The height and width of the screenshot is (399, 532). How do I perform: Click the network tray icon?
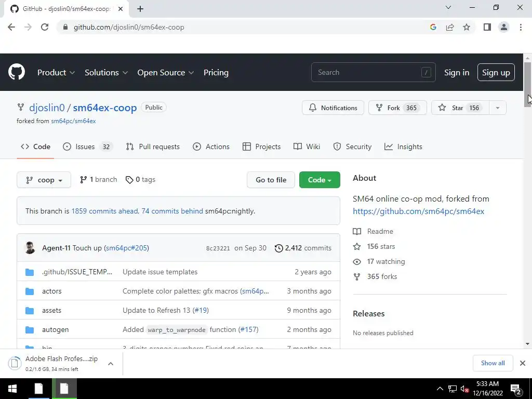[x=453, y=389]
